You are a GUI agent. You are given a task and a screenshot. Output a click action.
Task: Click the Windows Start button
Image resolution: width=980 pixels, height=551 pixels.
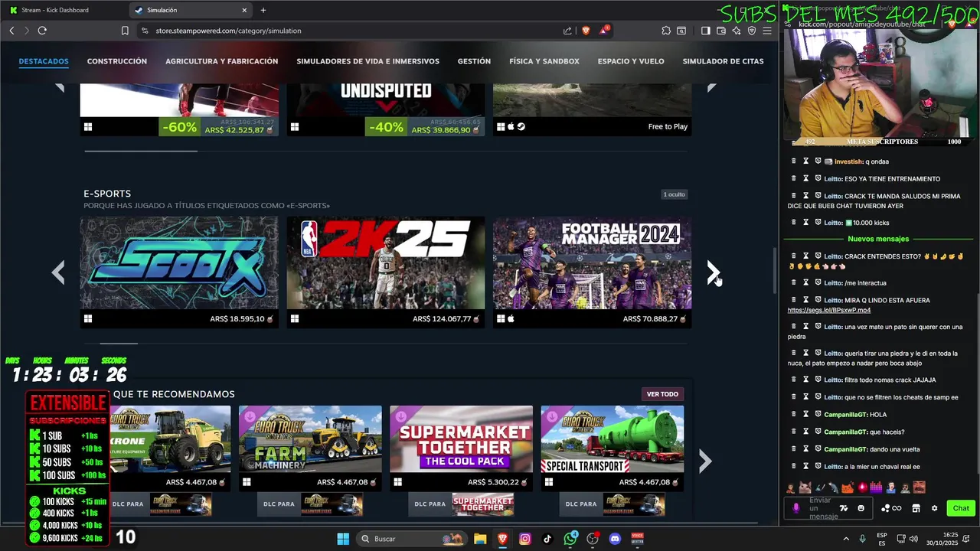click(x=343, y=539)
